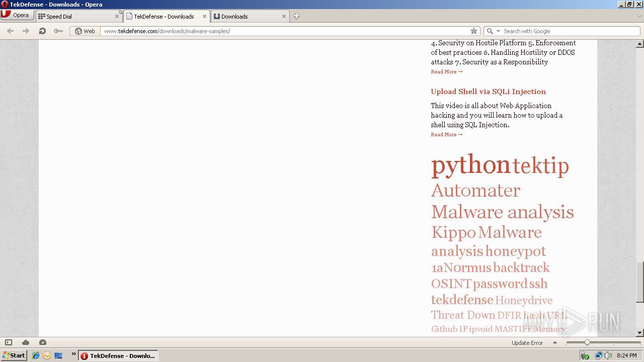The height and width of the screenshot is (362, 644).
Task: Close the Downloads tab
Action: 284,16
